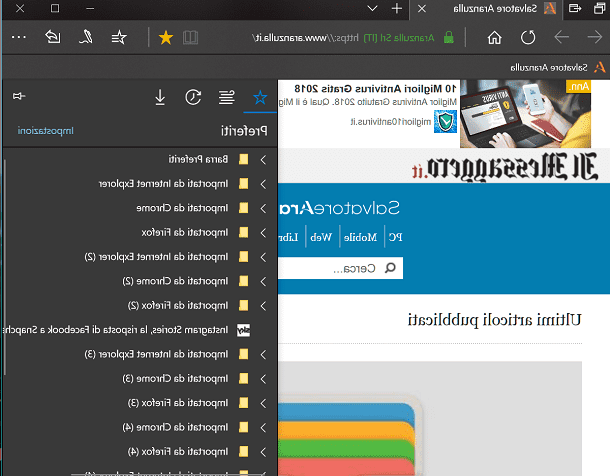610x476 pixels.
Task: Click the magnifier icon in Cerca box
Action: point(390,268)
